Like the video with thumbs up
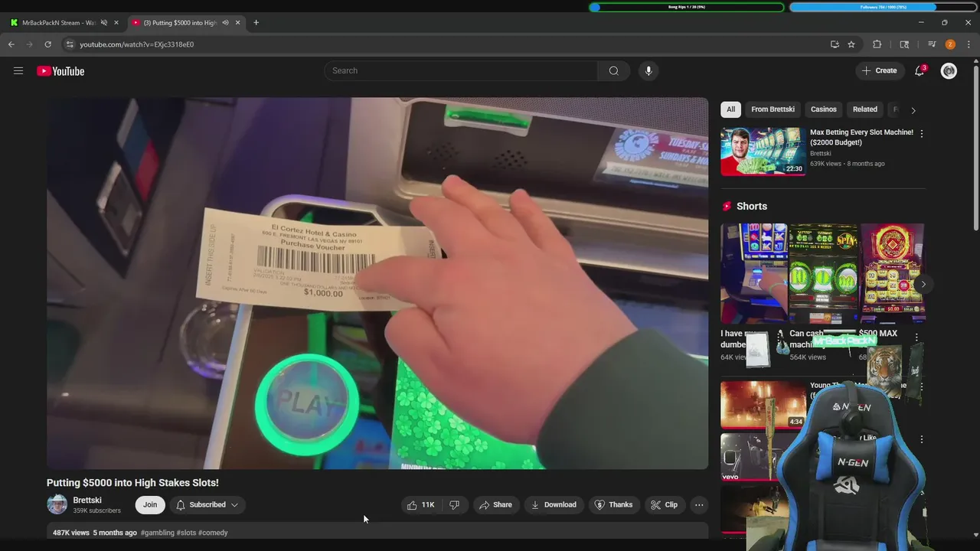This screenshot has height=551, width=980. (x=420, y=504)
